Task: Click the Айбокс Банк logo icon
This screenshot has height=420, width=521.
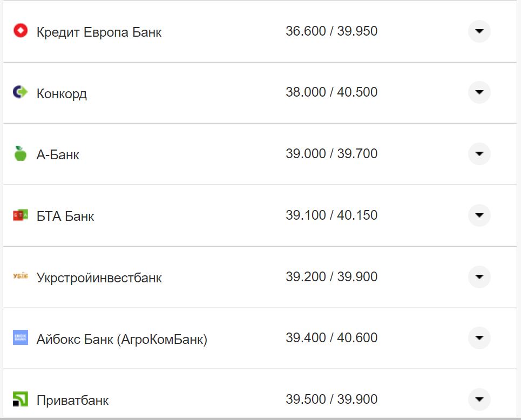Action: (x=20, y=338)
